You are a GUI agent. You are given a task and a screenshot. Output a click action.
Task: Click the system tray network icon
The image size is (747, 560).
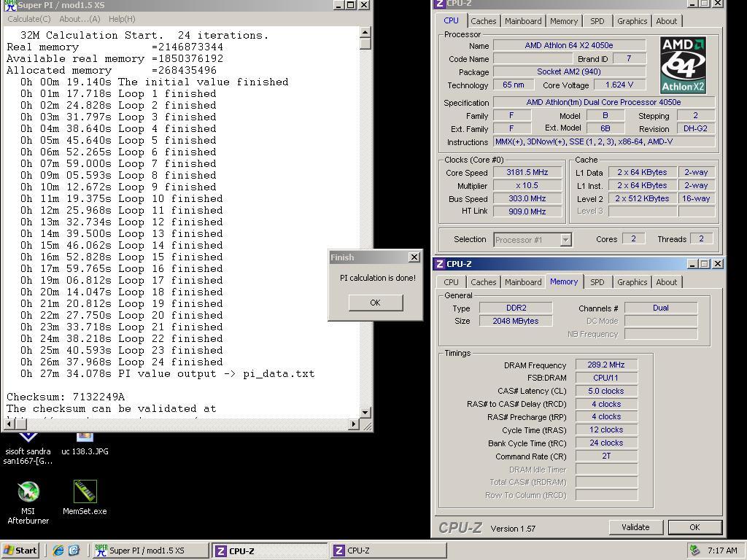tap(695, 551)
